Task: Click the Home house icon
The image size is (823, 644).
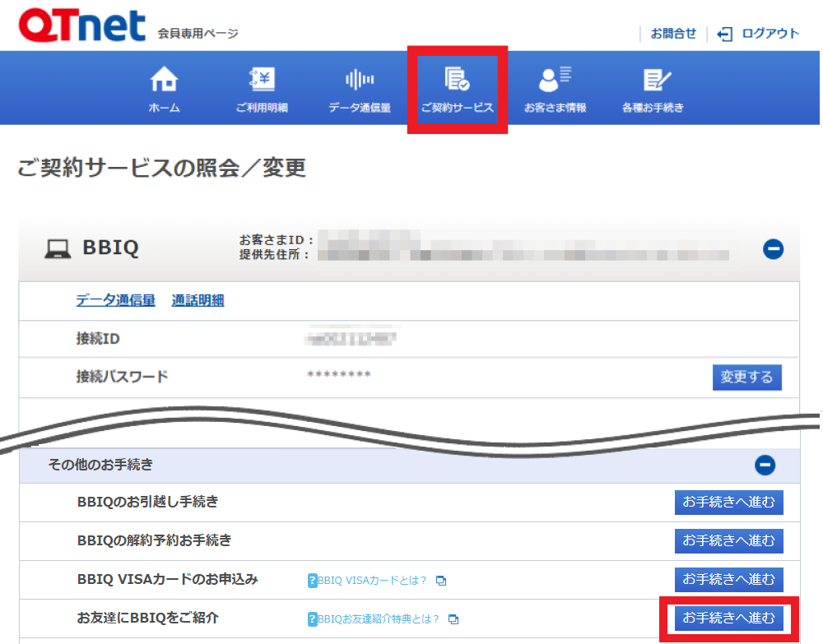Action: [164, 80]
